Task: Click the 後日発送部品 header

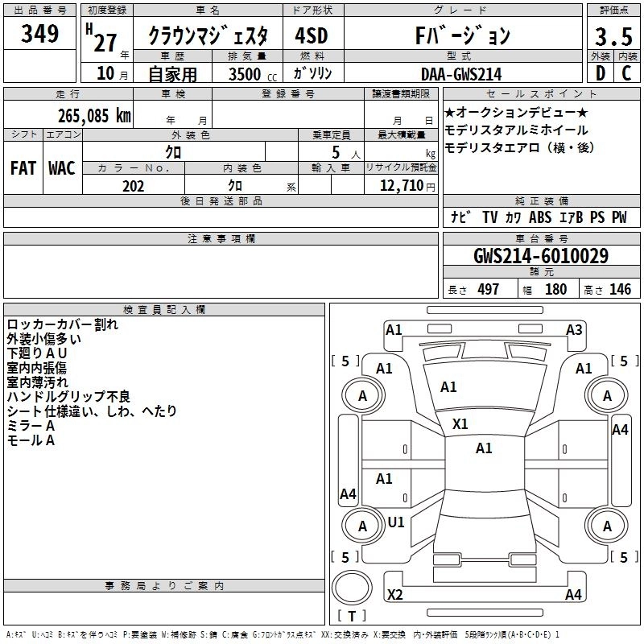Action: coord(221,200)
